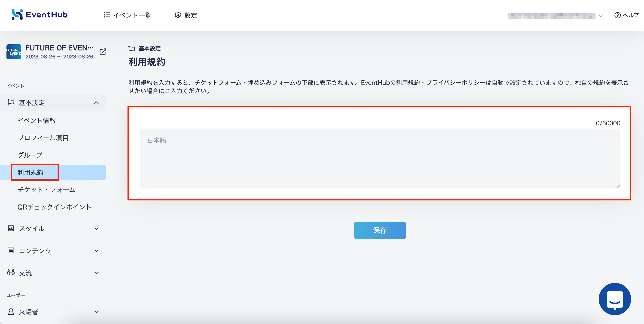Open プロフィール項目 in the sidebar

[x=43, y=138]
